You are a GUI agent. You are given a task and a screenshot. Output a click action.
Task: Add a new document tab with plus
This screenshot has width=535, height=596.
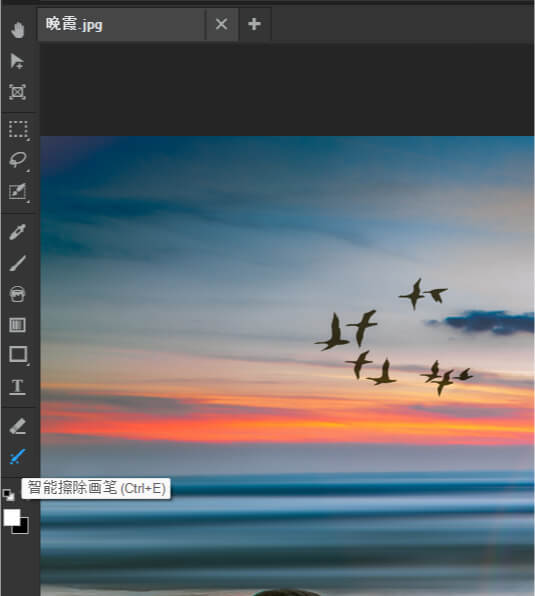(x=255, y=24)
